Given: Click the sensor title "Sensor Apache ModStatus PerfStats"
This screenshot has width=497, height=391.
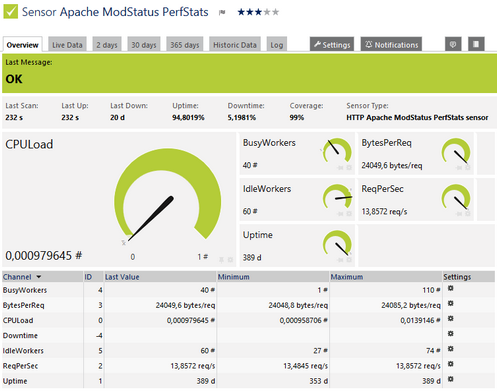Looking at the screenshot, I should (x=115, y=12).
